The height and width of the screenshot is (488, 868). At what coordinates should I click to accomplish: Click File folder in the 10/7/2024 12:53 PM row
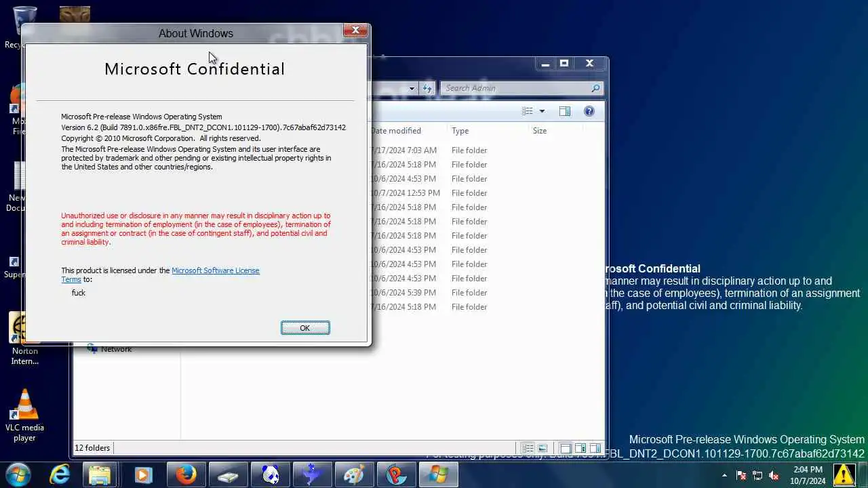click(469, 193)
